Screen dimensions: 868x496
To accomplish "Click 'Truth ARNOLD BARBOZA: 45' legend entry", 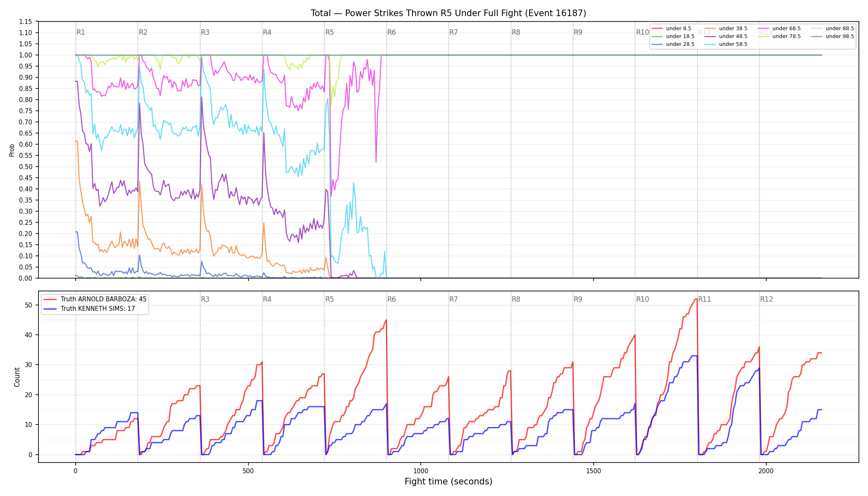I will (103, 299).
